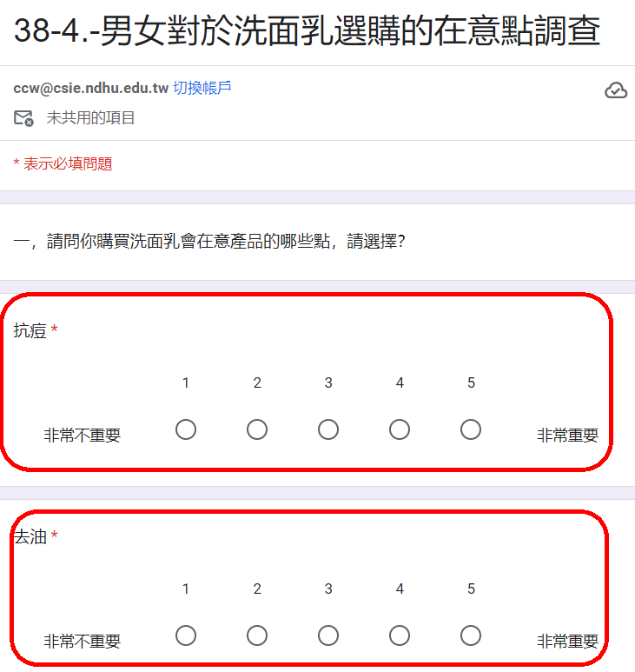Select rating 3 for 去油

[328, 635]
